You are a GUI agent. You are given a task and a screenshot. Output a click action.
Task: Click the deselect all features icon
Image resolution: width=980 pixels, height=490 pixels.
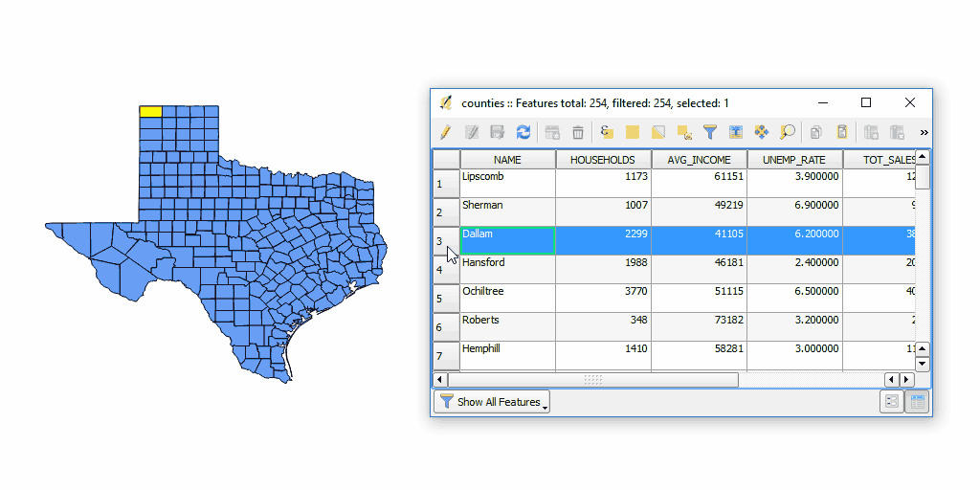(684, 132)
